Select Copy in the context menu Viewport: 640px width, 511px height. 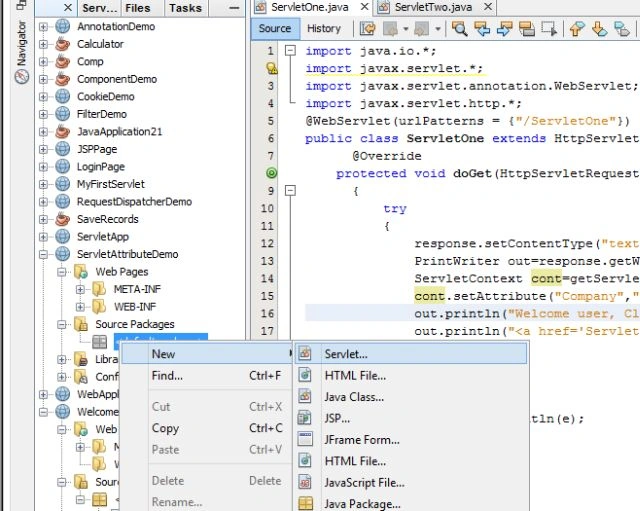point(207,428)
